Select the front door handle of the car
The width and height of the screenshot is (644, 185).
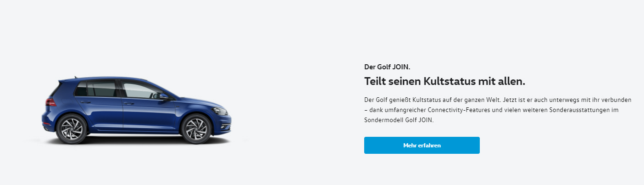(x=128, y=103)
